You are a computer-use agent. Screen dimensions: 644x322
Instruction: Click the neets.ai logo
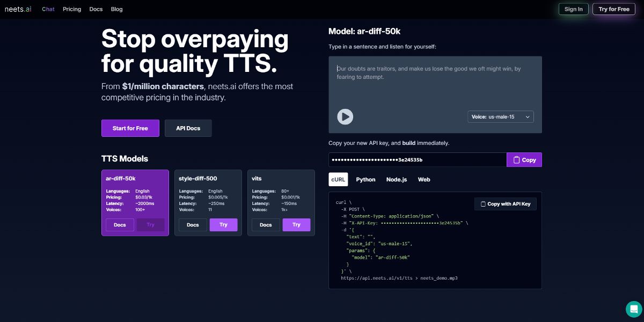18,9
